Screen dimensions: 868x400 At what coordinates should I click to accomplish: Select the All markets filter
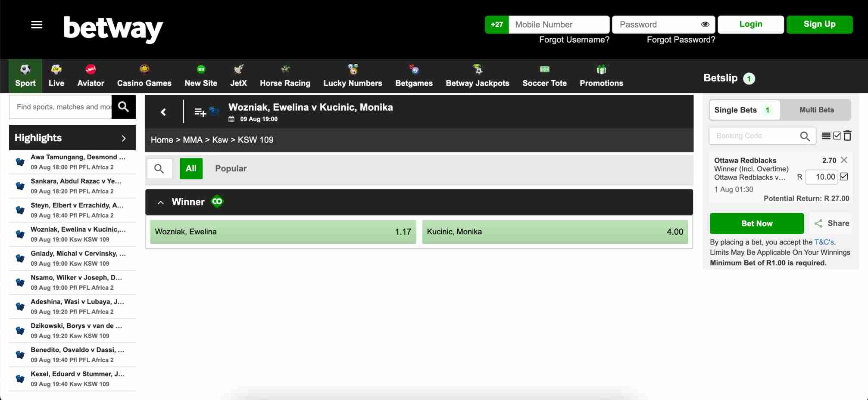click(x=191, y=169)
